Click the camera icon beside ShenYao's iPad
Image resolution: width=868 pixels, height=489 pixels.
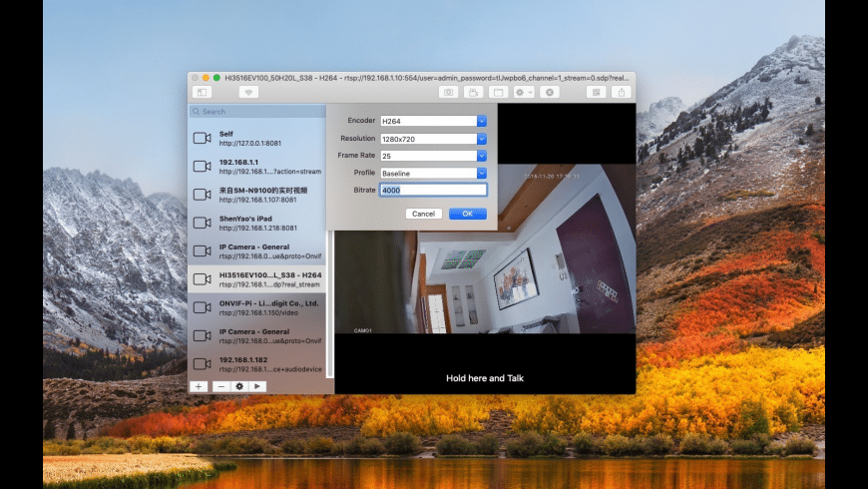click(x=203, y=223)
